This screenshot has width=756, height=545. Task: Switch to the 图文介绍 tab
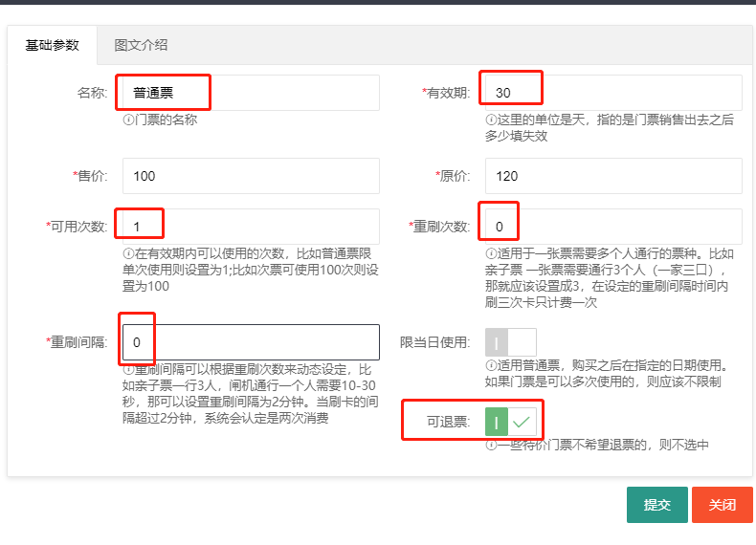(x=141, y=45)
